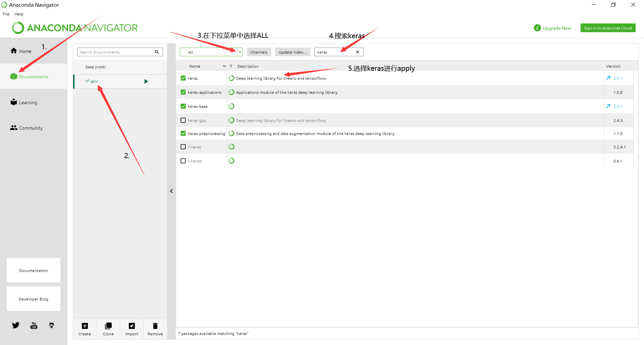Click the Import environment icon
Image resolution: width=644 pixels, height=345 pixels.
tap(132, 326)
